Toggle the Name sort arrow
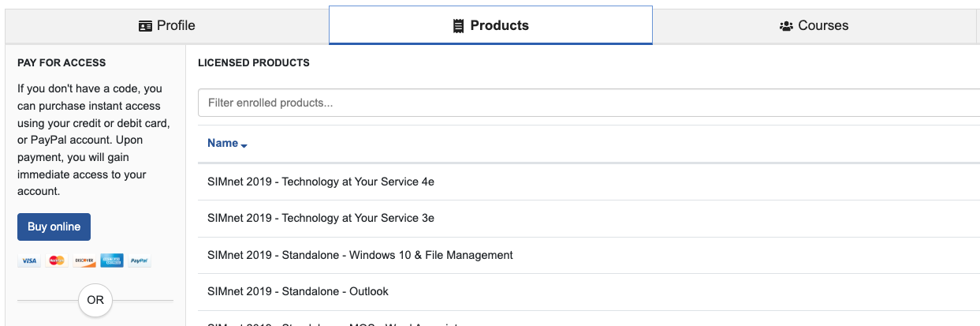 pyautogui.click(x=244, y=145)
